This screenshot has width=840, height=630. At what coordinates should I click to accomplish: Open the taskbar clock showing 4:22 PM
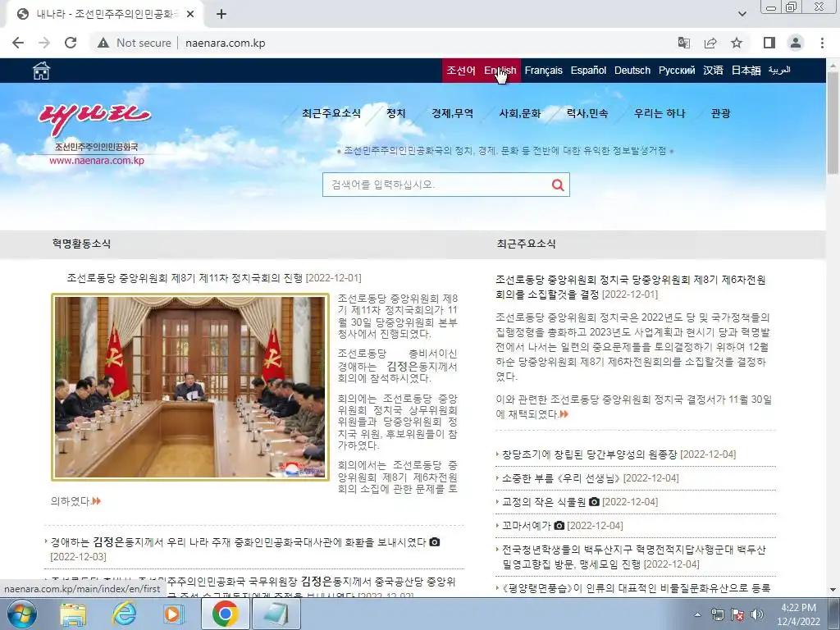[x=798, y=614]
